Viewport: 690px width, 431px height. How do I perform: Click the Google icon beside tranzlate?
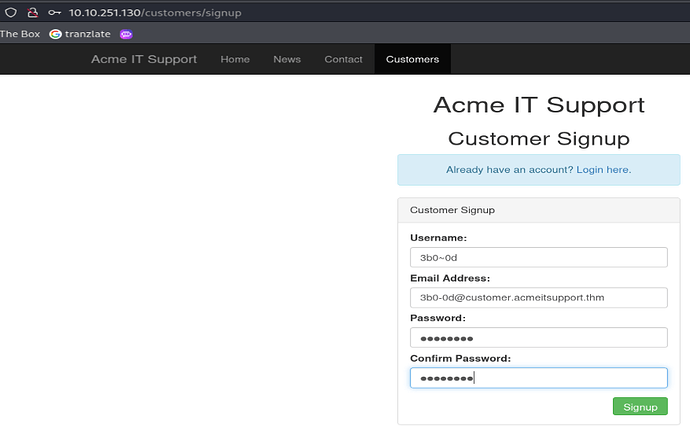click(55, 34)
